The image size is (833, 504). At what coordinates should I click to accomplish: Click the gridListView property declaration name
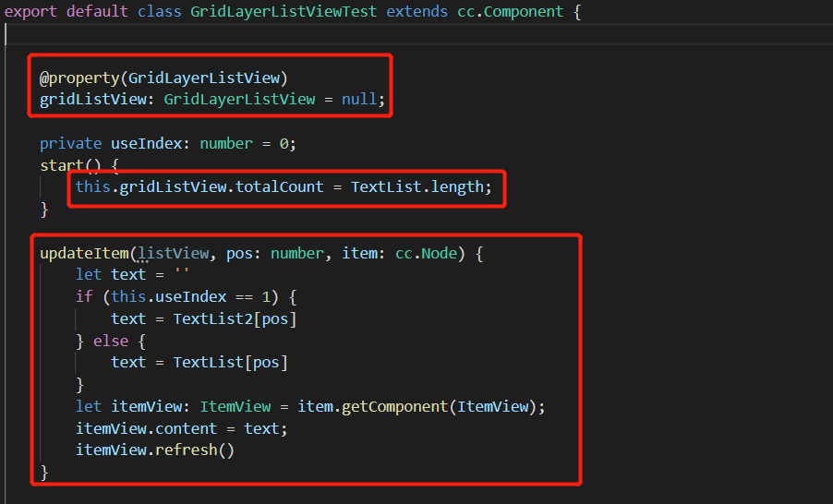click(x=93, y=100)
